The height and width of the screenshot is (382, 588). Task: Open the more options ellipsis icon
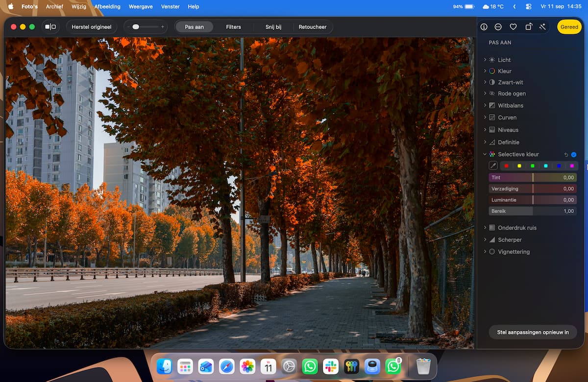pyautogui.click(x=498, y=27)
